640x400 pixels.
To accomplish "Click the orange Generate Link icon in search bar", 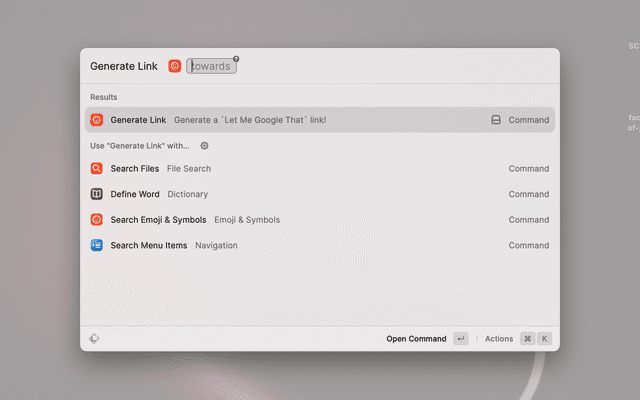I will click(175, 66).
